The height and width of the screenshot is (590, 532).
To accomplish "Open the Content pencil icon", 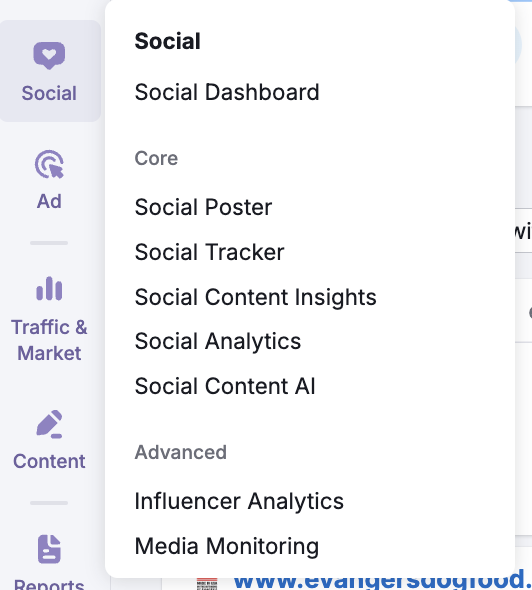I will tap(49, 424).
